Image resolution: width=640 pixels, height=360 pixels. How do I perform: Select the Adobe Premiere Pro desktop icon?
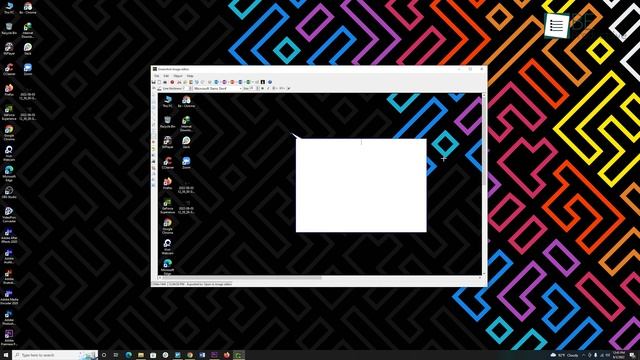[9, 338]
